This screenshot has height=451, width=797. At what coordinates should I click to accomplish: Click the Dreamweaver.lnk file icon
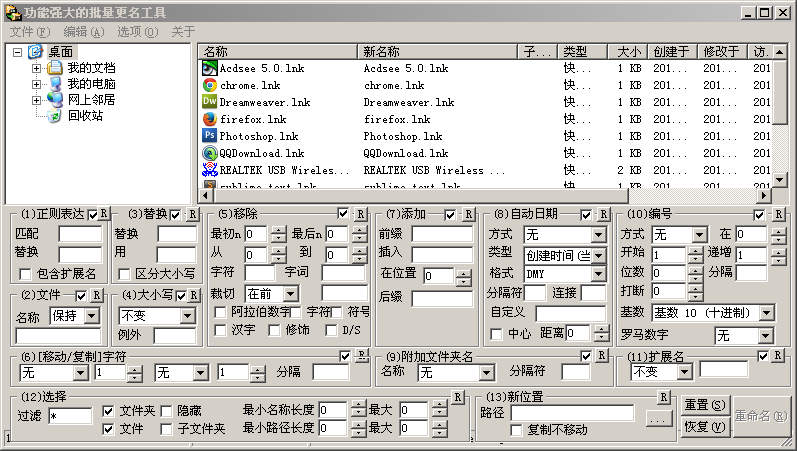click(x=210, y=102)
